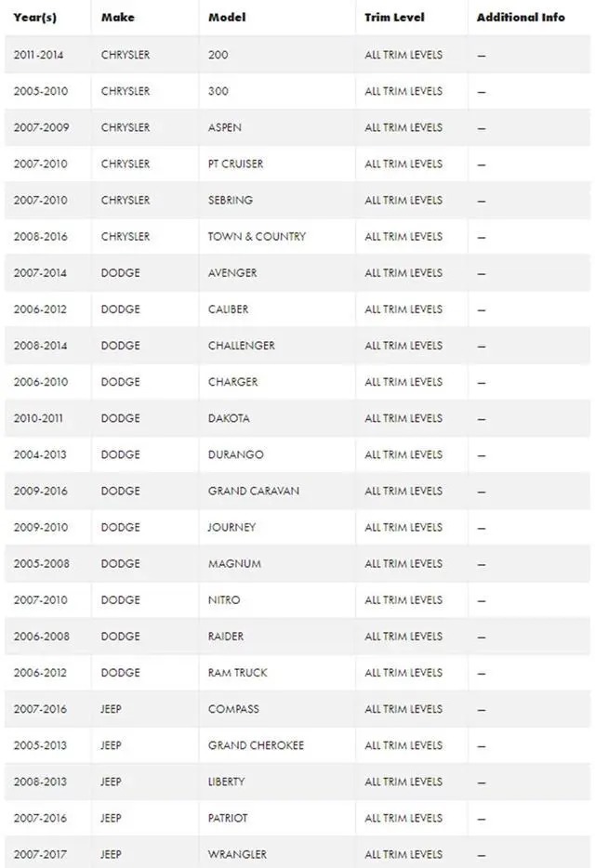
Task: Click the Year(s) column header
Action: [x=35, y=18]
